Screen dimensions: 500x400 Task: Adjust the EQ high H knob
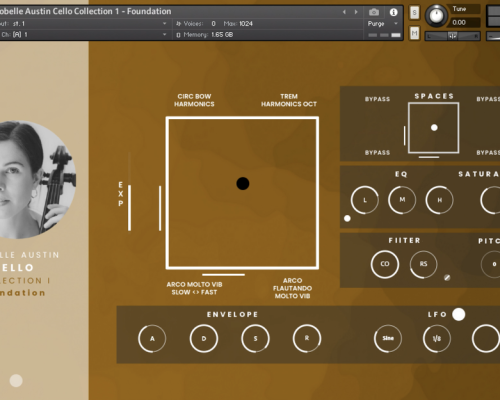tap(440, 200)
